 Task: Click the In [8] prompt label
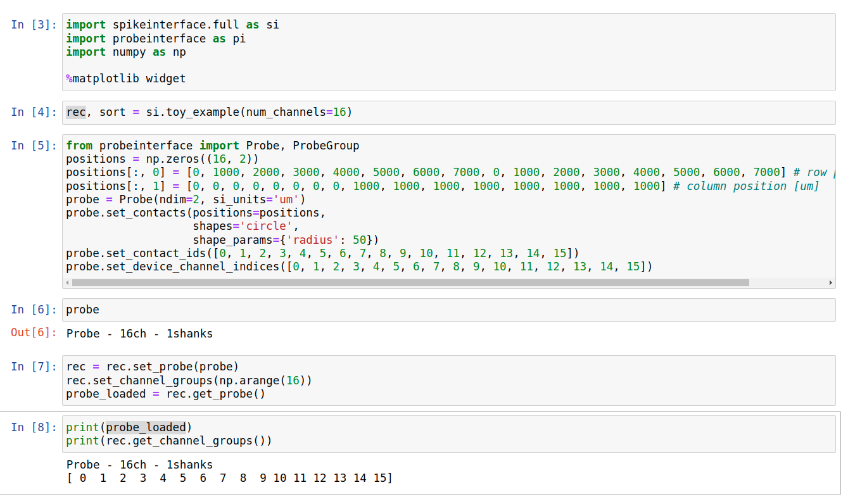point(34,427)
